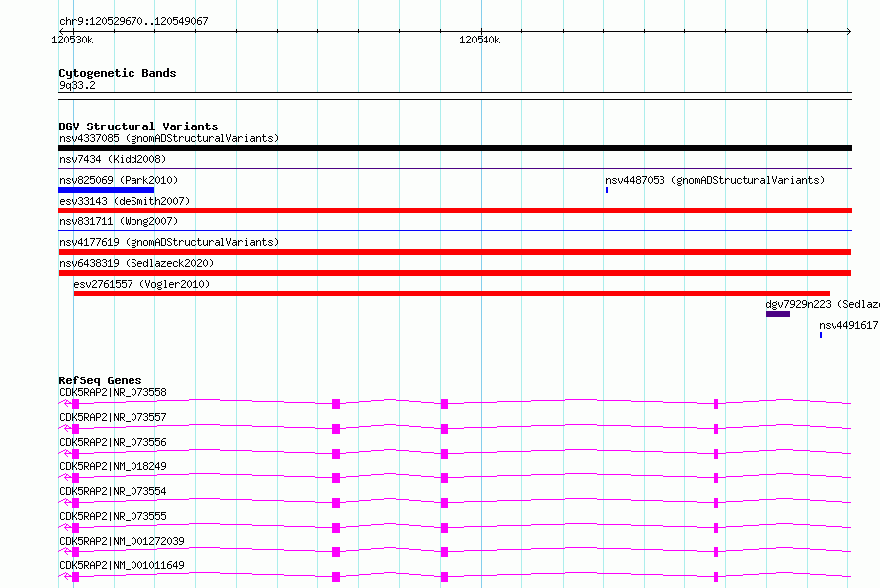
Task: Click the 120540k ruler label
Action: click(x=480, y=40)
